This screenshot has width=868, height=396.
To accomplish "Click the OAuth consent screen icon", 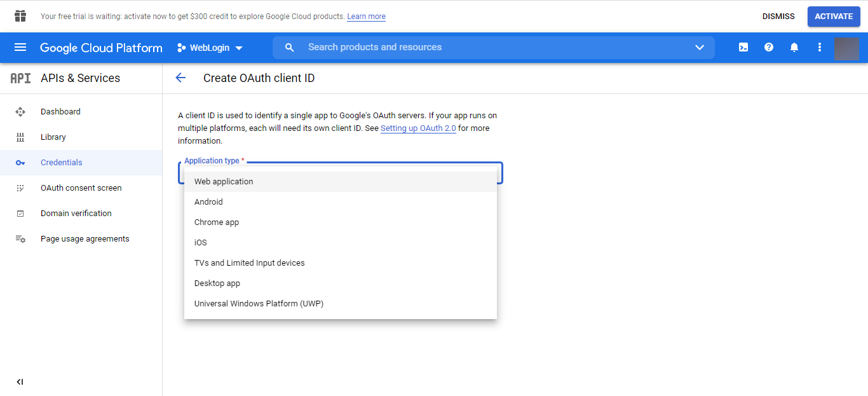I will (20, 188).
